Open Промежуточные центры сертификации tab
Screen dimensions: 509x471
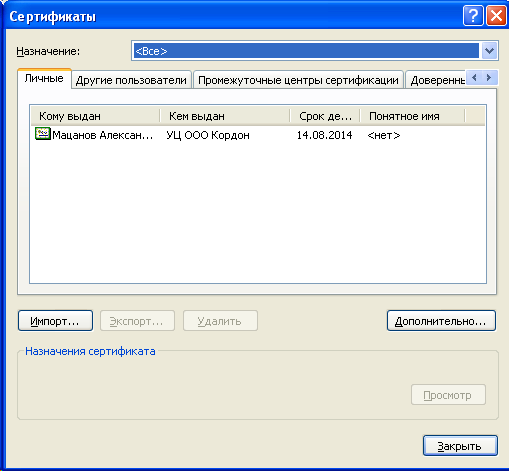pos(298,80)
